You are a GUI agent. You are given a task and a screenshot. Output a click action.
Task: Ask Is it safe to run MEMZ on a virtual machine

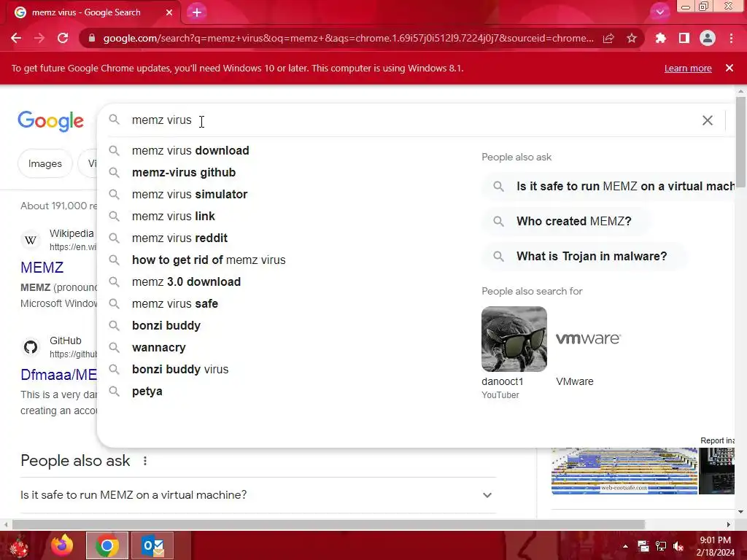(609, 186)
